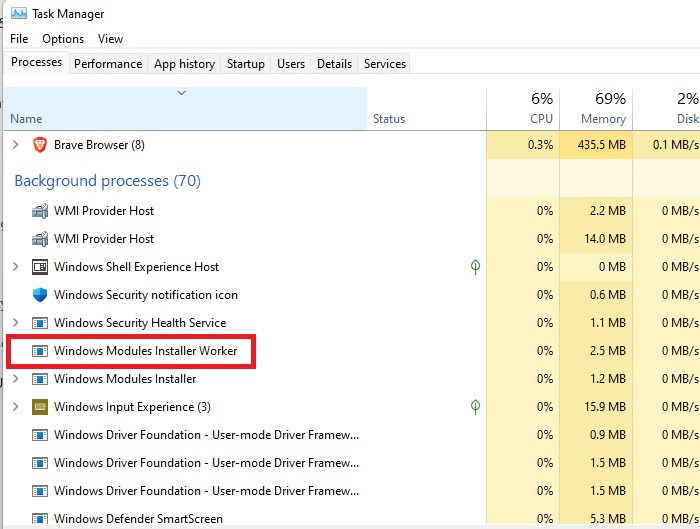Sort by the Disk column header
The image size is (700, 529).
click(667, 109)
